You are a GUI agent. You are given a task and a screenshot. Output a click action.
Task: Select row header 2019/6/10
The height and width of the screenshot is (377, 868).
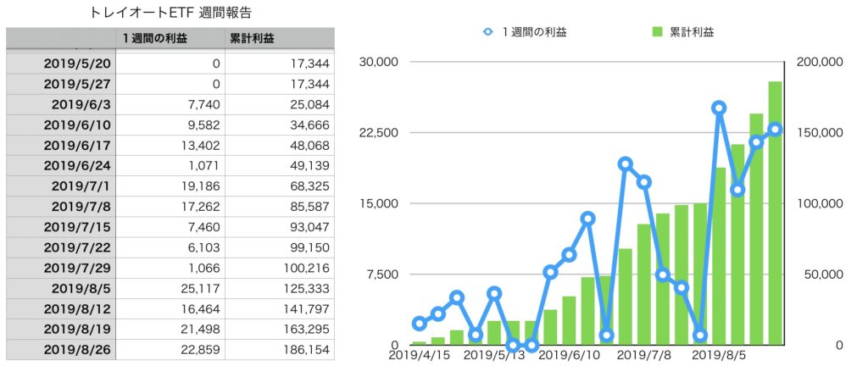pyautogui.click(x=61, y=125)
